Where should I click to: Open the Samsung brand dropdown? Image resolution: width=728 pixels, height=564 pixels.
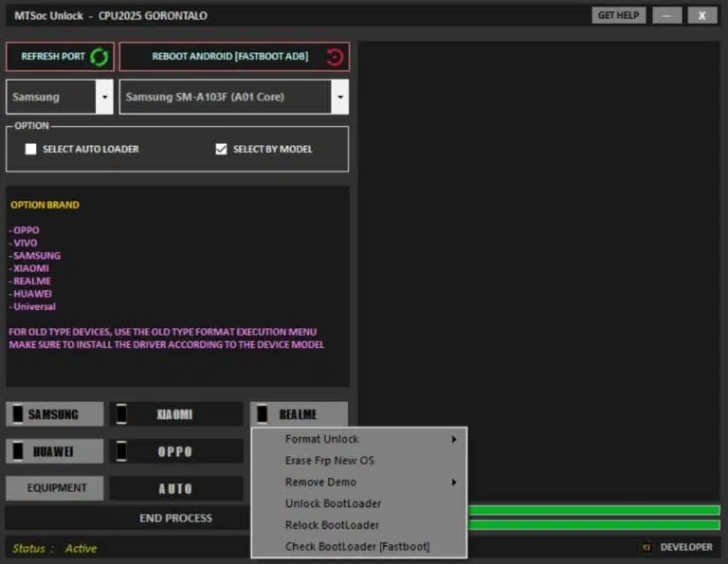click(x=103, y=97)
